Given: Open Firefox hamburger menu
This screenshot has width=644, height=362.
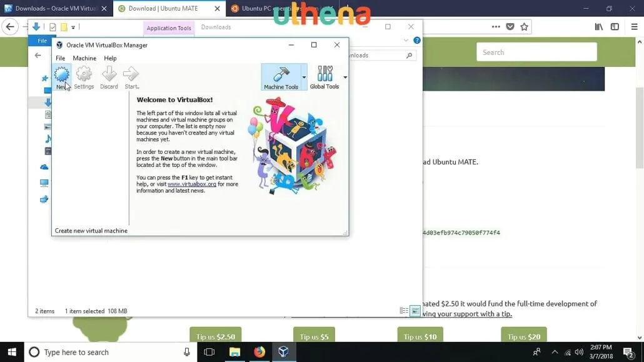Looking at the screenshot, I should tap(634, 27).
